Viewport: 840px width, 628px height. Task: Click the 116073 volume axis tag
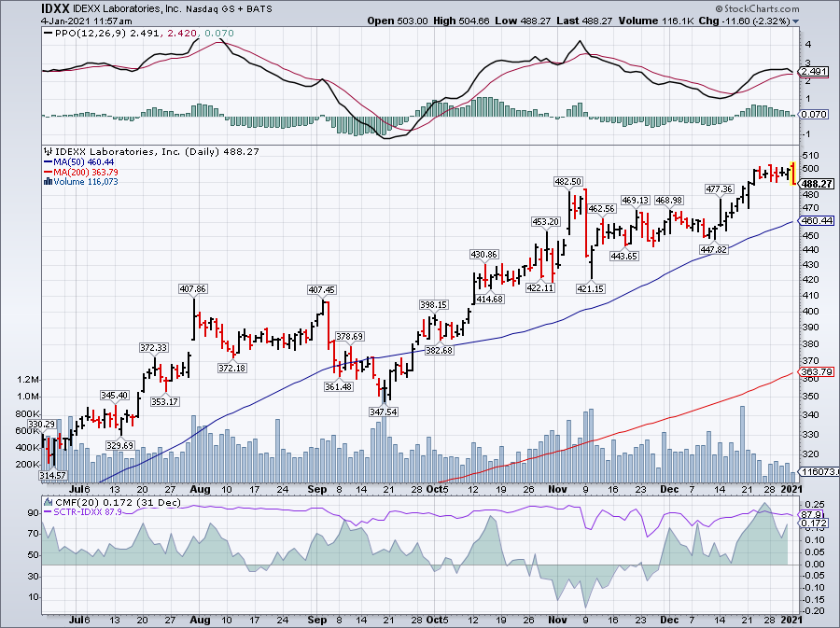tap(818, 471)
